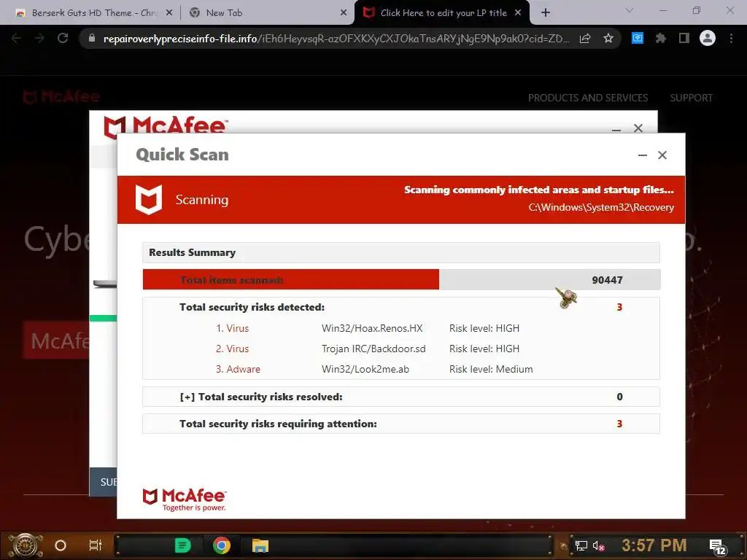This screenshot has width=747, height=560.
Task: Open Google Chrome from the taskbar
Action: [222, 545]
